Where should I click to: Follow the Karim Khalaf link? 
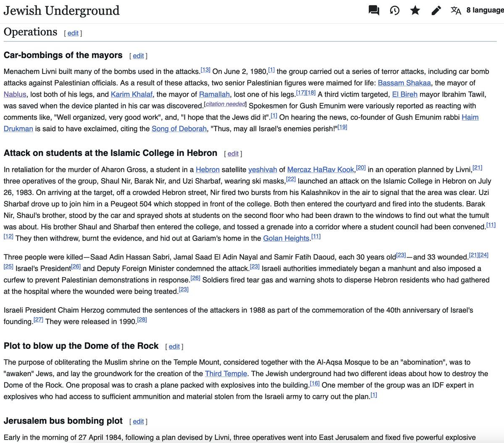131,94
